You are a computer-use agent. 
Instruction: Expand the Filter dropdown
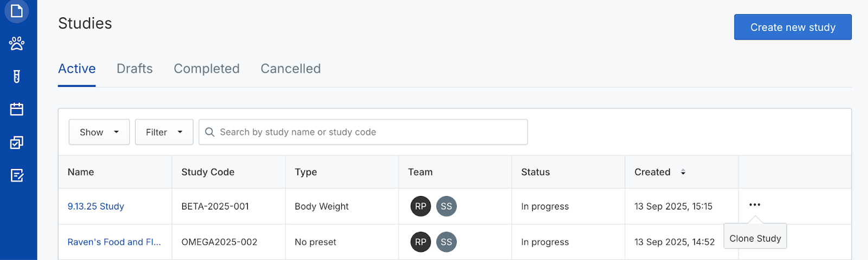(x=164, y=132)
